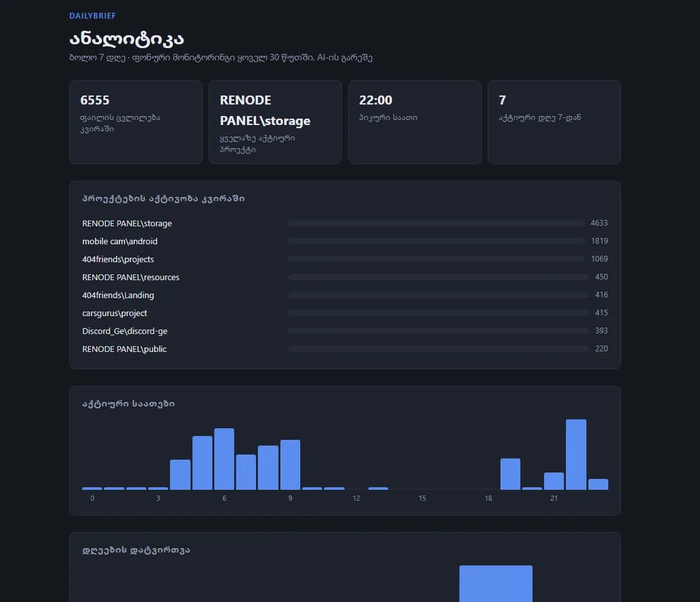The height and width of the screenshot is (602, 700).
Task: Select the 'პიკური საათი' caption
Action: pos(388,118)
